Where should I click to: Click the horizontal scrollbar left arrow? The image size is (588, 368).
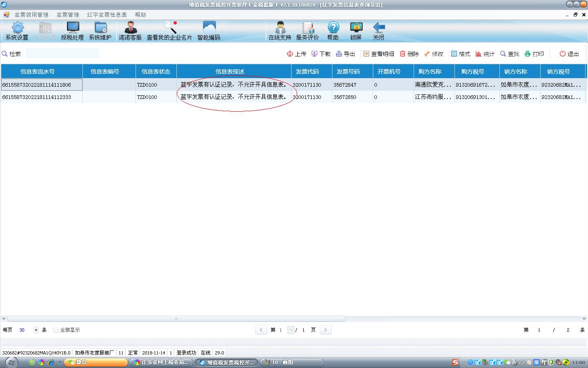[x=4, y=319]
